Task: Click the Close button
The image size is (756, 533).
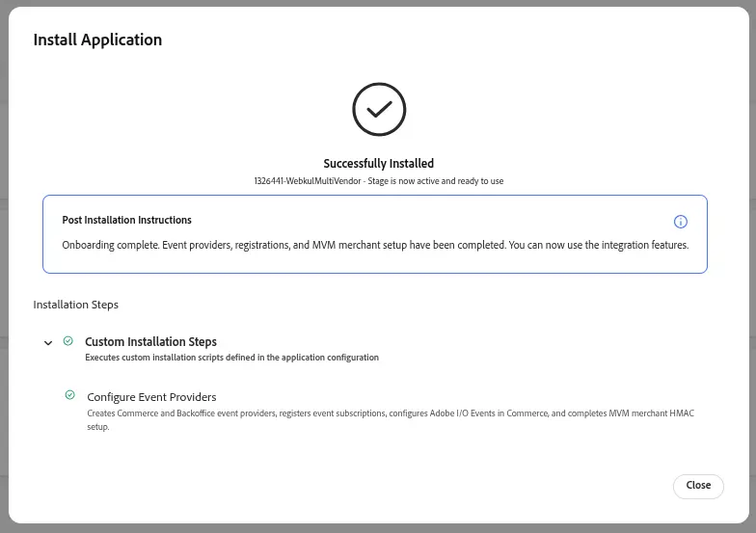Action: point(698,486)
